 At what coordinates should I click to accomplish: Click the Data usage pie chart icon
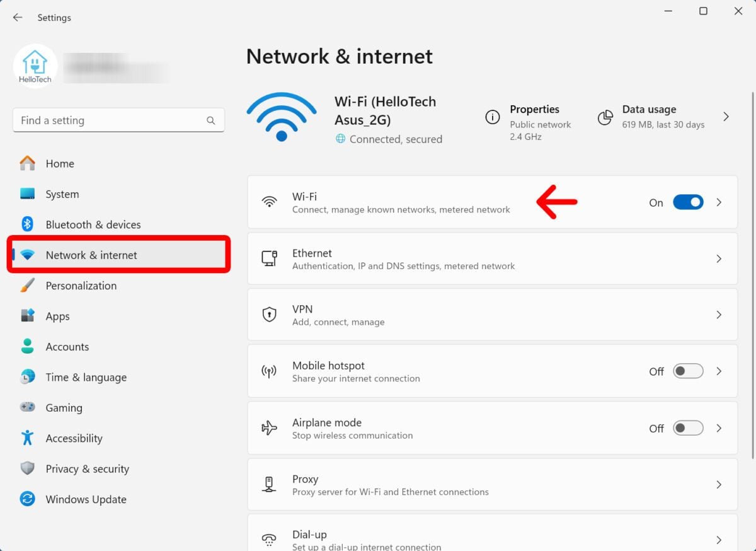[x=605, y=117]
